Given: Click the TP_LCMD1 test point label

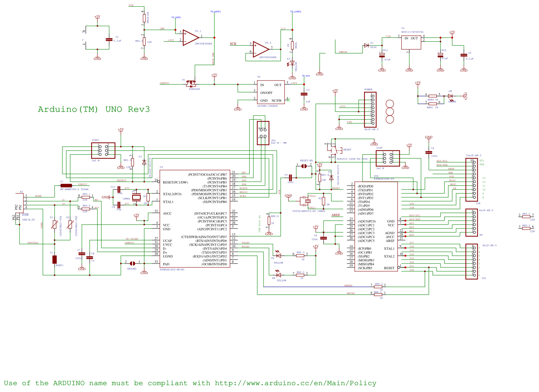Looking at the screenshot, I should click(296, 12).
